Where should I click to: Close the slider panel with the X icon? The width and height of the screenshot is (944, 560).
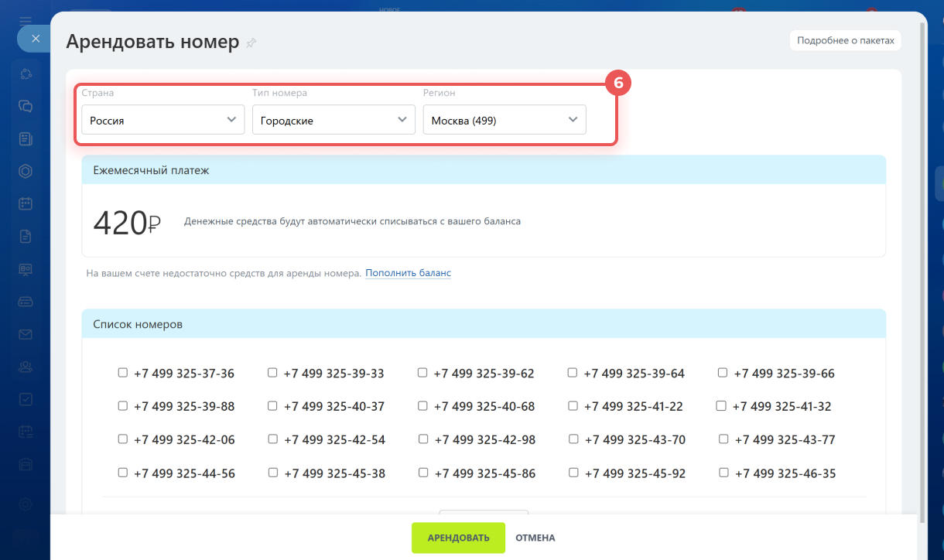pyautogui.click(x=35, y=38)
